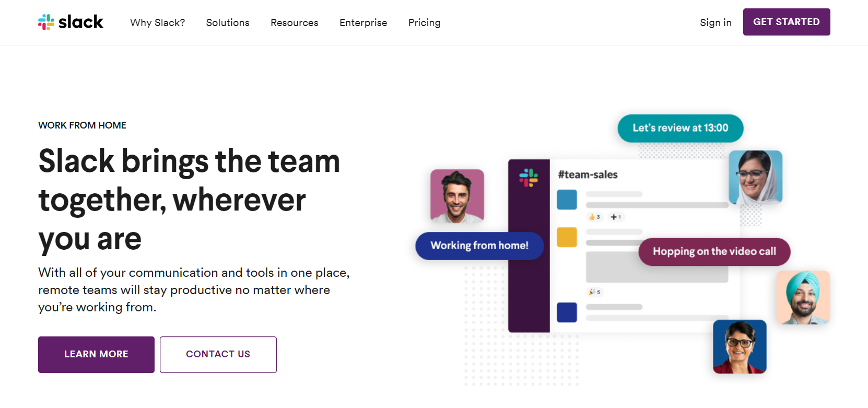Open the Solutions menu
868x408 pixels.
(228, 22)
